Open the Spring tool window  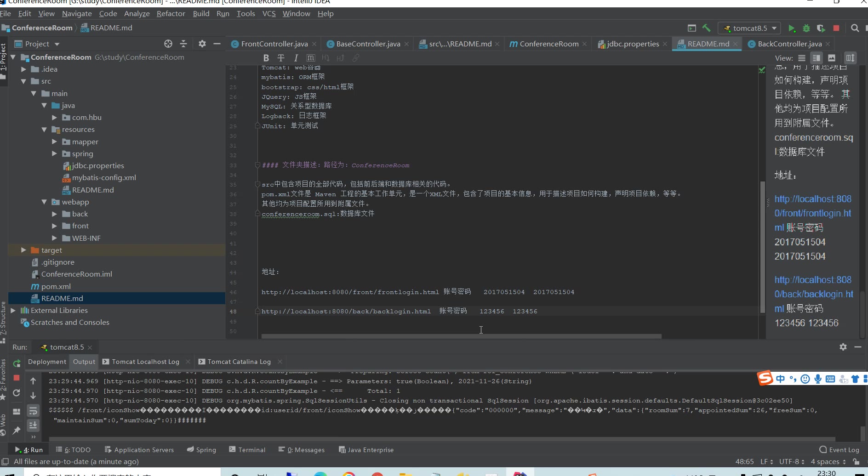point(201,450)
